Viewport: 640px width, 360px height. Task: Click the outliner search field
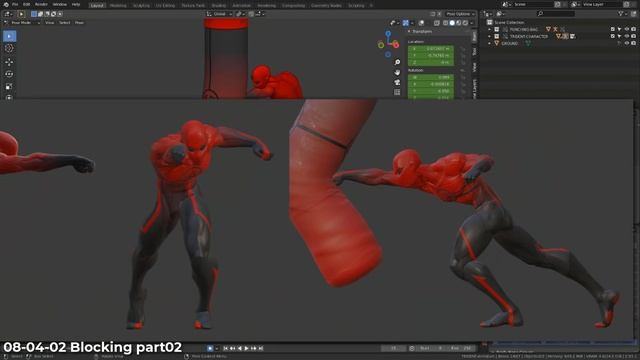point(556,14)
